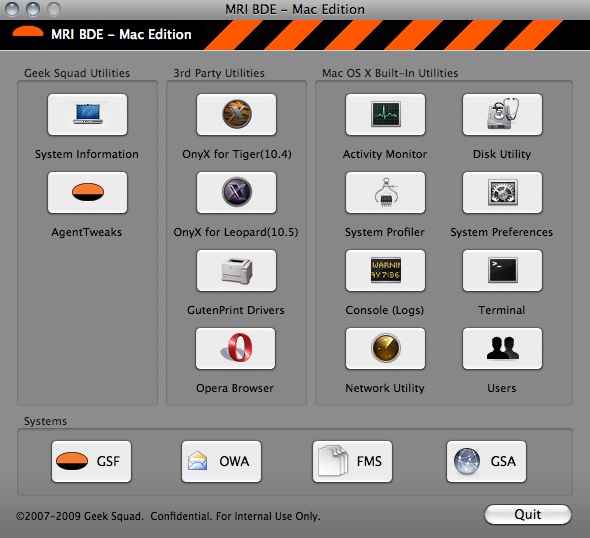Open System Preferences gear icon
Image resolution: width=590 pixels, height=538 pixels.
click(x=502, y=192)
